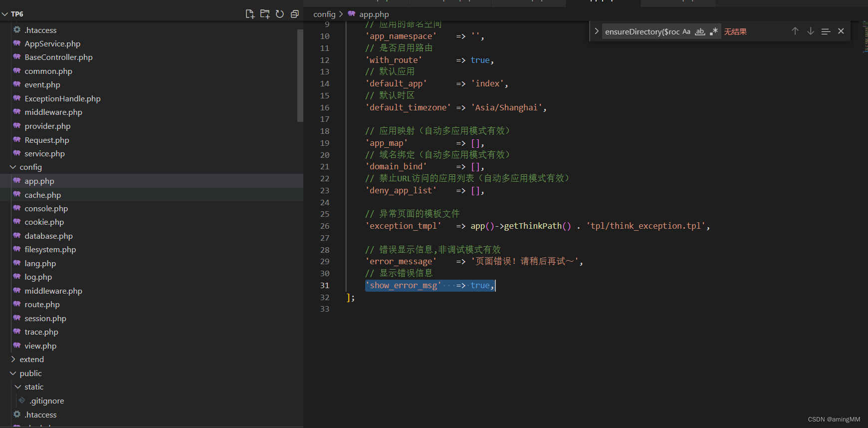Open session.php under config
Viewport: 868px width, 428px height.
point(45,318)
